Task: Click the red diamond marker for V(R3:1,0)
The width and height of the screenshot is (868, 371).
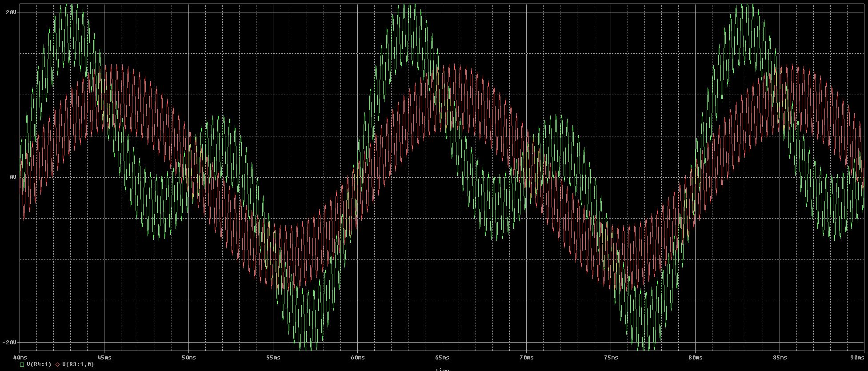Action: [x=57, y=364]
